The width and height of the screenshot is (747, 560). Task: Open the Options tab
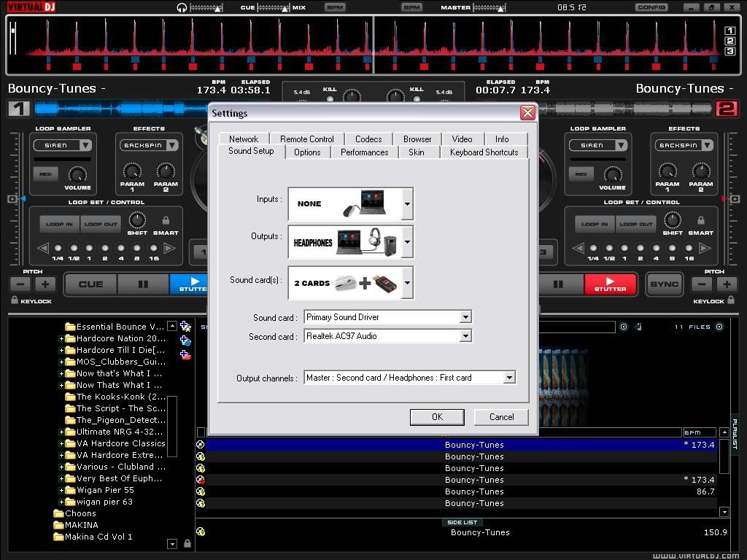[307, 152]
